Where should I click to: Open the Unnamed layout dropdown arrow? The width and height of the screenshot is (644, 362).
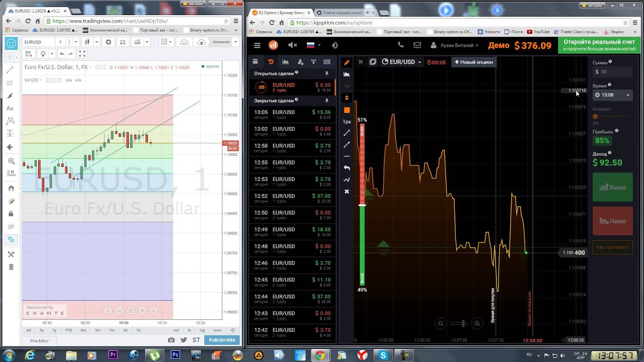coord(236,42)
